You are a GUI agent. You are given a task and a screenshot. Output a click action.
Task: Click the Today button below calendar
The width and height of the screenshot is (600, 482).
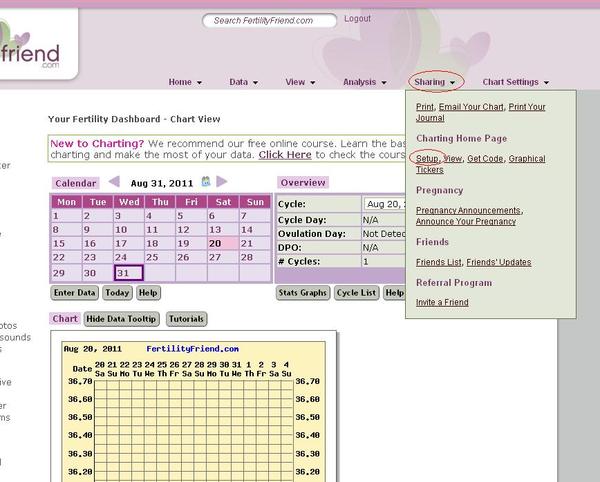[x=117, y=293]
